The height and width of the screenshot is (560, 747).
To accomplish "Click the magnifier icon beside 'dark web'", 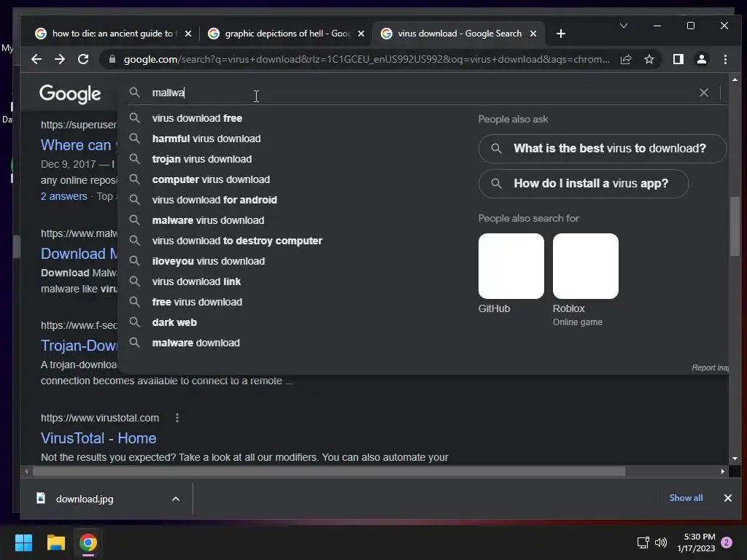I will tap(135, 322).
